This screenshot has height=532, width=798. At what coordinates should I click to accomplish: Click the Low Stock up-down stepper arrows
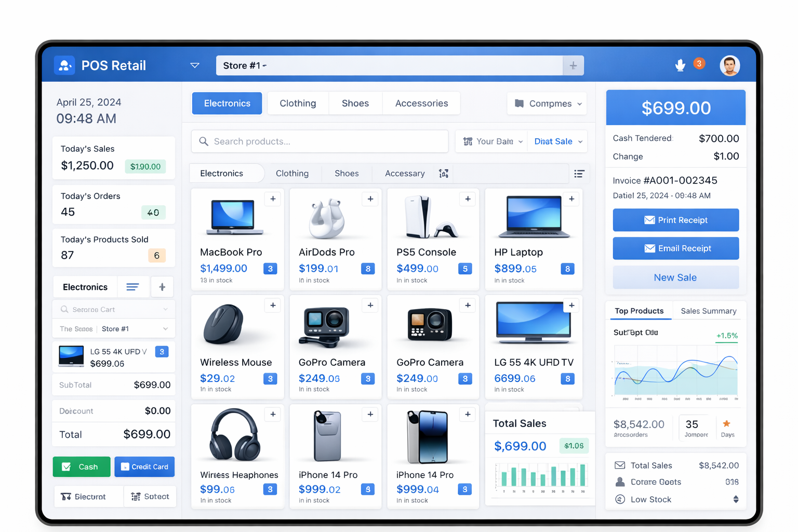[x=736, y=499]
